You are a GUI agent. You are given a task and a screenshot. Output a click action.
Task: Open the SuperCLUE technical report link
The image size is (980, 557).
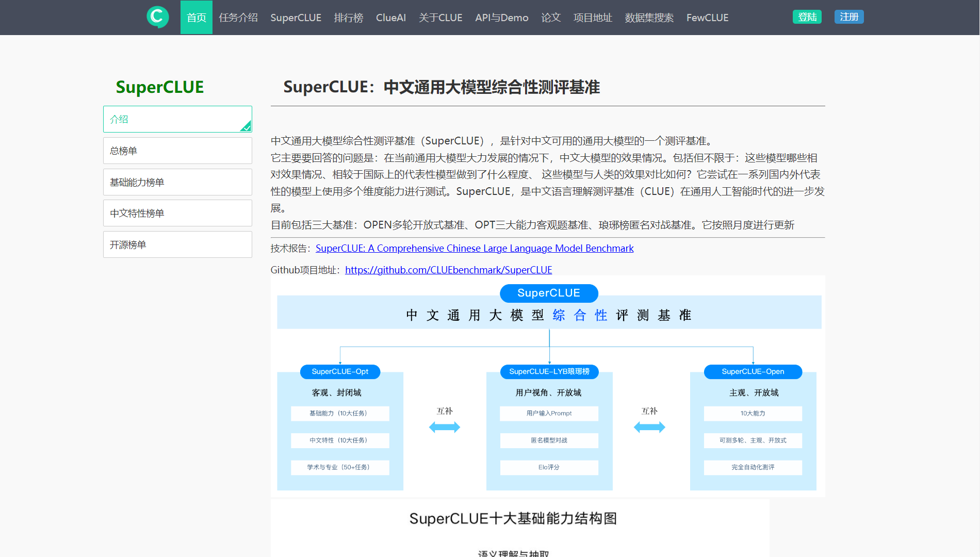(x=475, y=248)
